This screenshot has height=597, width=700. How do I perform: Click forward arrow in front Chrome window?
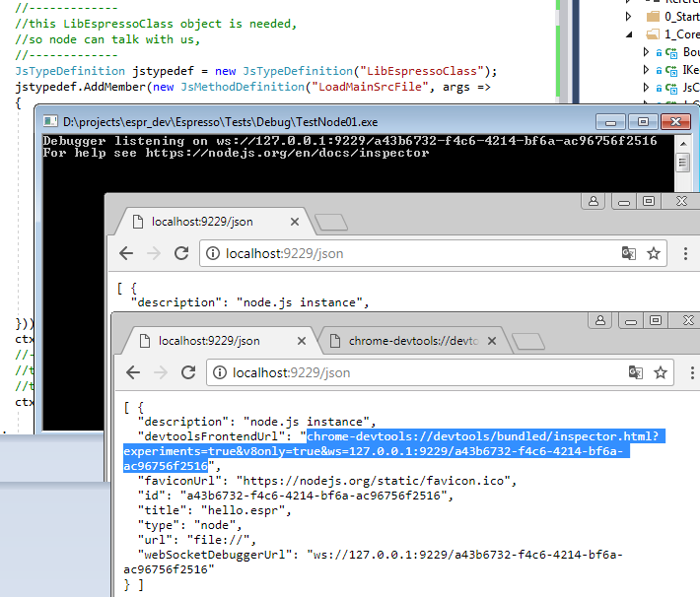[161, 372]
